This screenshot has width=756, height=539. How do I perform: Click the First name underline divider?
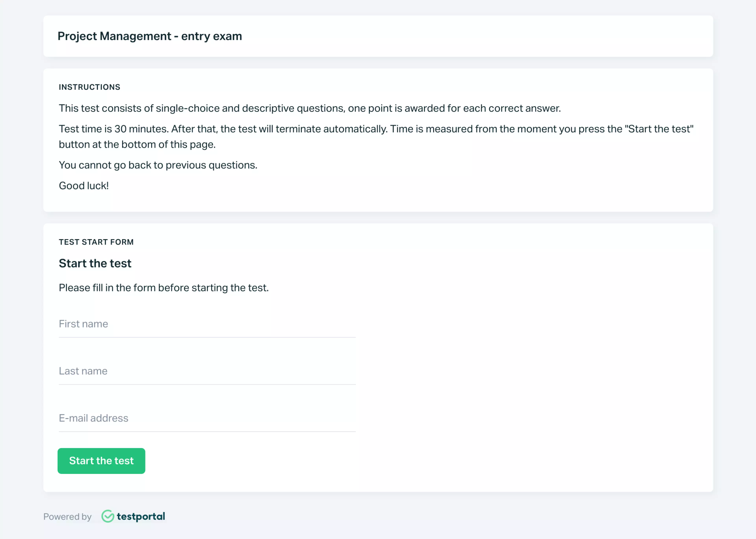(207, 338)
